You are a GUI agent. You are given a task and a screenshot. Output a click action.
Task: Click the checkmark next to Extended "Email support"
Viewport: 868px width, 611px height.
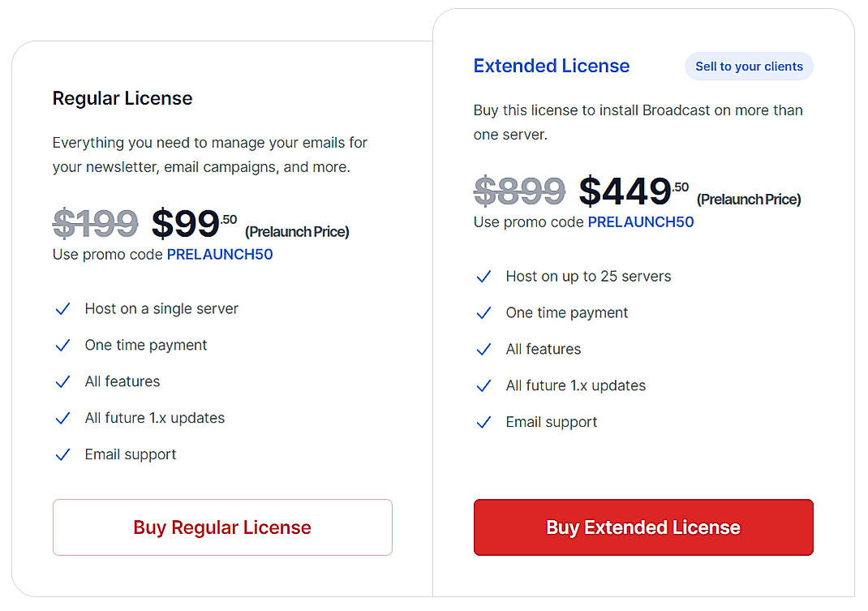[484, 422]
